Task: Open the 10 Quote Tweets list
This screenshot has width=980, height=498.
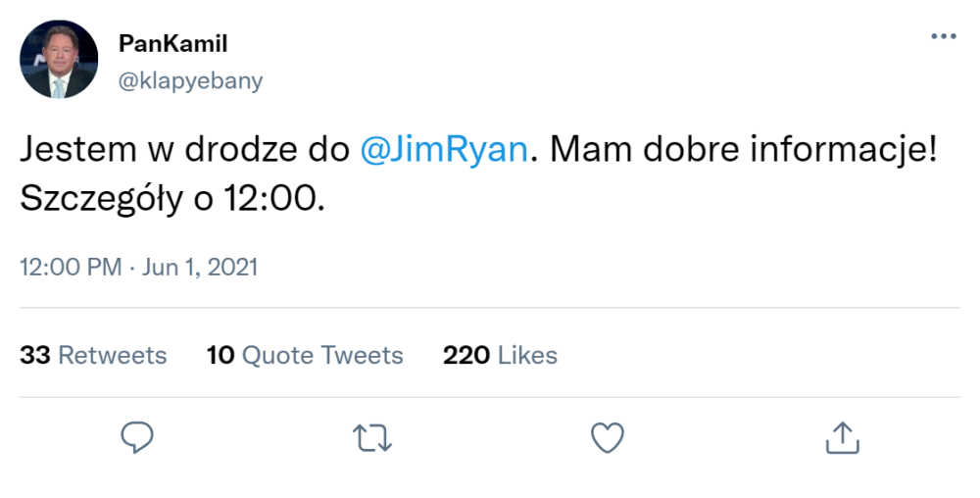Action: click(305, 355)
